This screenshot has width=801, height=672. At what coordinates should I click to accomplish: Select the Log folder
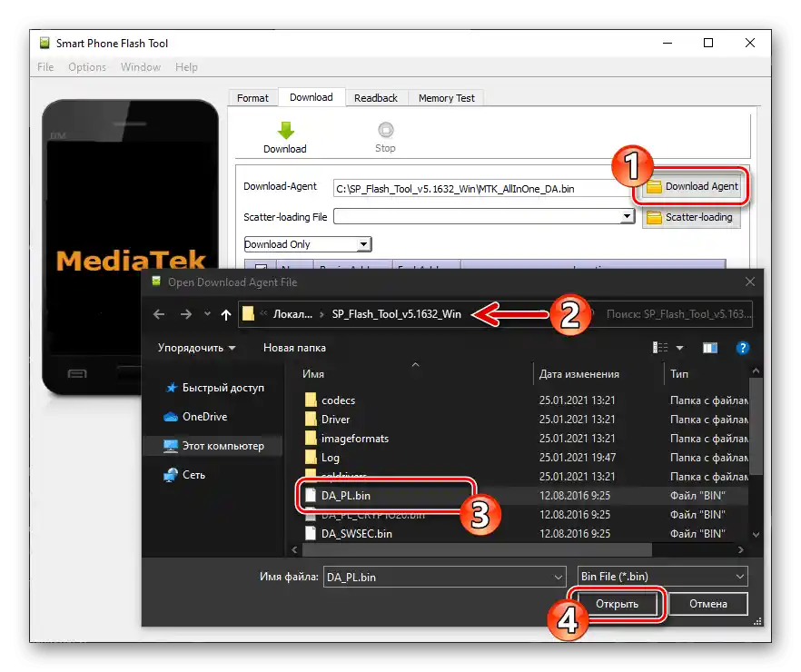[330, 458]
